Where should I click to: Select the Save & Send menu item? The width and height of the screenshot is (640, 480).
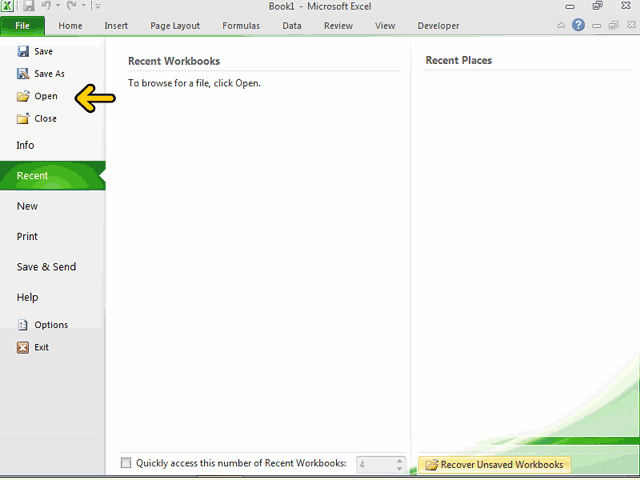pos(46,267)
